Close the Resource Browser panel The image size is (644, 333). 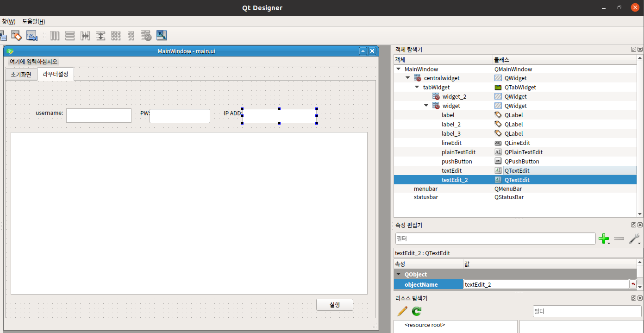pos(640,298)
